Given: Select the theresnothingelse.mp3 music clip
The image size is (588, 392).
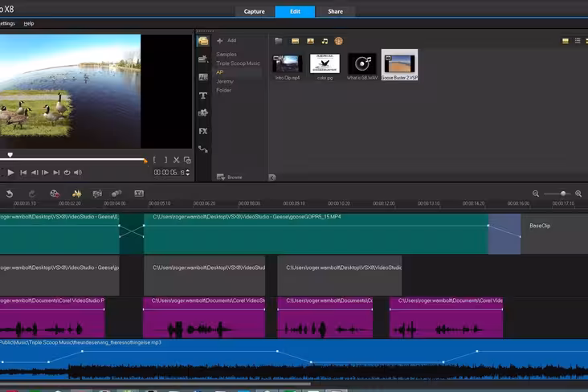Looking at the screenshot, I should 294,361.
